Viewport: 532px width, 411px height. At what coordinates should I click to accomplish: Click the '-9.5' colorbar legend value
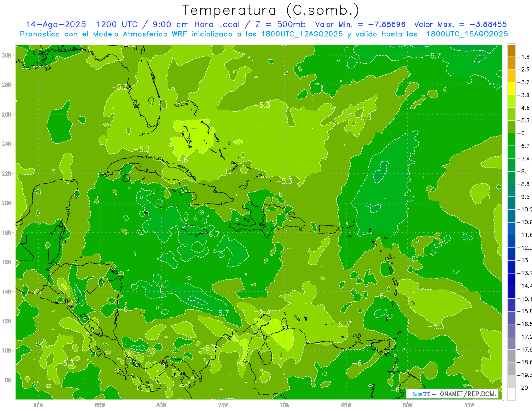click(x=524, y=197)
